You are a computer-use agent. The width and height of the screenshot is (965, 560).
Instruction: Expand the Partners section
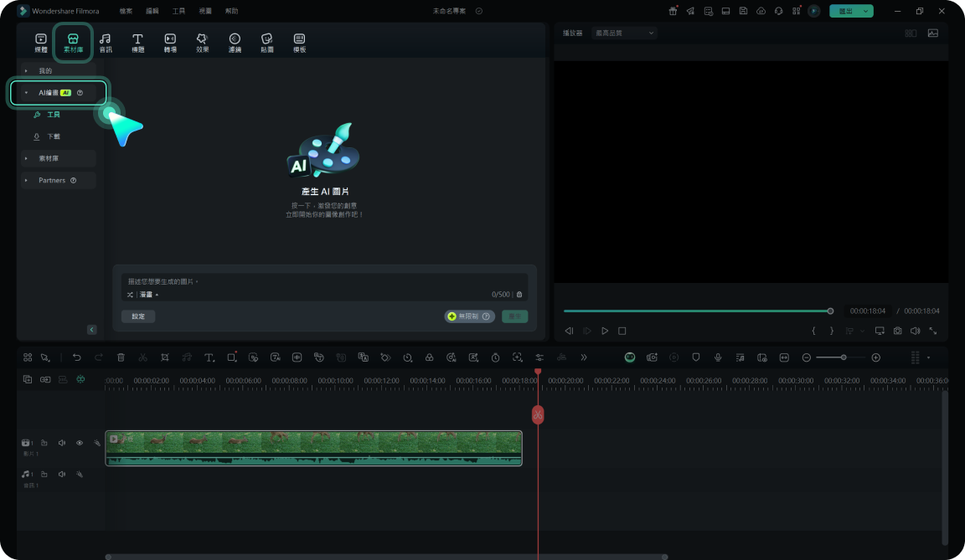tap(52, 180)
